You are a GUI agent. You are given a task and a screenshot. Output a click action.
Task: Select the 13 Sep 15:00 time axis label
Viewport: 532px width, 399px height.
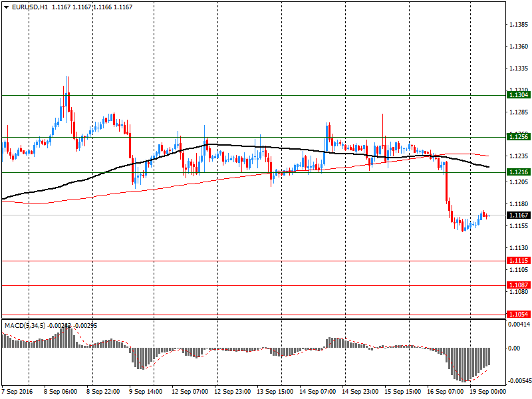(275, 392)
